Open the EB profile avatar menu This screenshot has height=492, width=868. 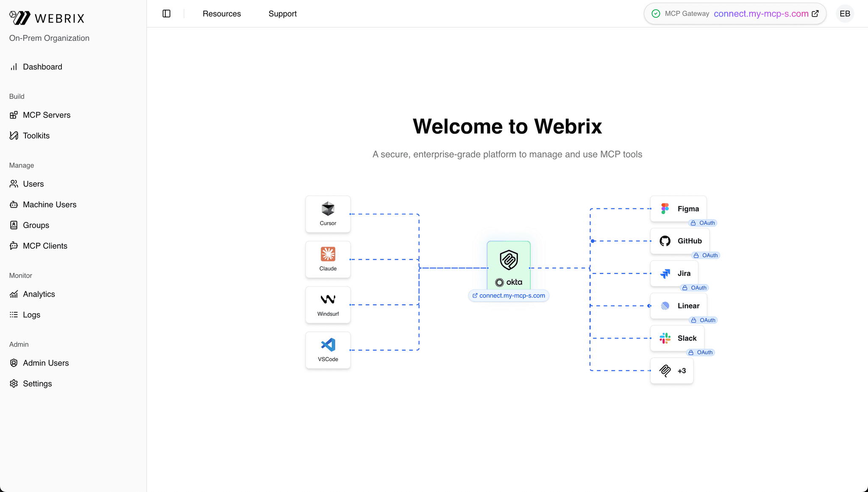[x=845, y=13]
